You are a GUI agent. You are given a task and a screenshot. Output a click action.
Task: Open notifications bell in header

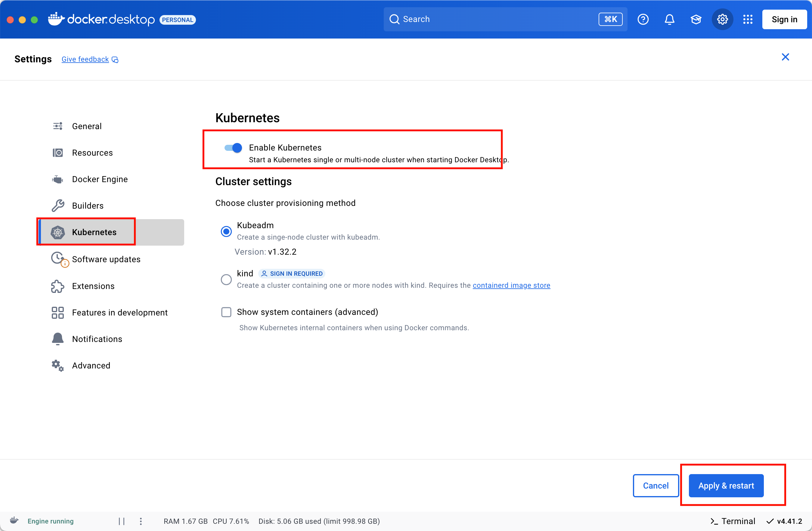(669, 20)
